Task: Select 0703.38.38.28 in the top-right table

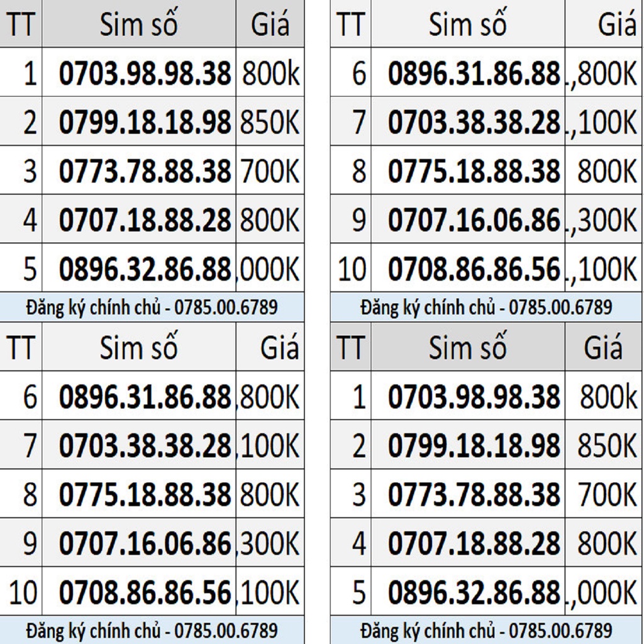Action: pyautogui.click(x=474, y=123)
